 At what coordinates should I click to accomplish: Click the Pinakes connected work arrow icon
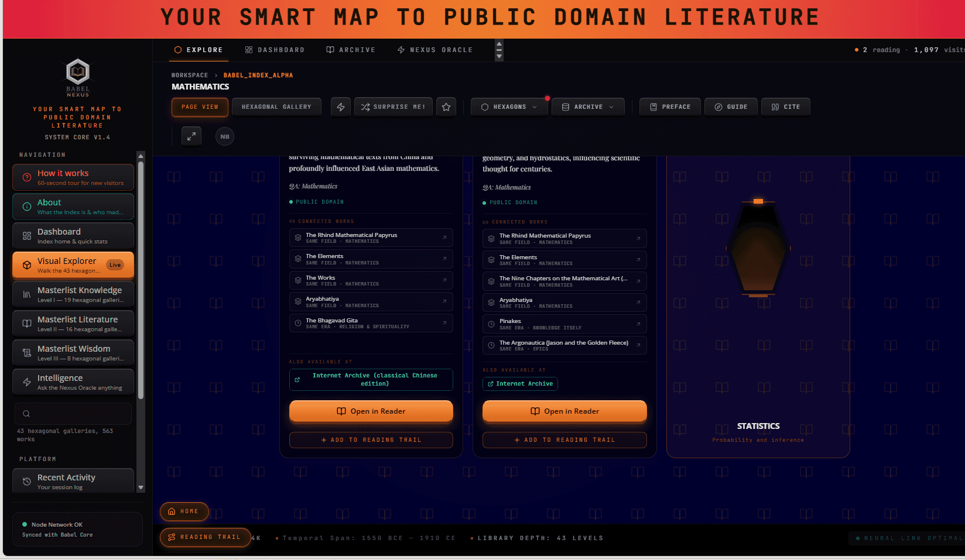click(638, 324)
